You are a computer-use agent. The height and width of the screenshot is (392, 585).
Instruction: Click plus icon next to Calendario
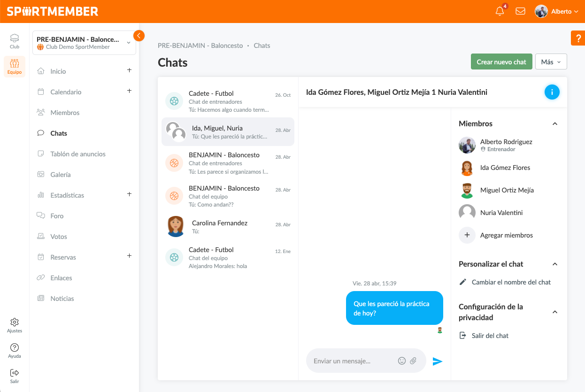(x=130, y=91)
